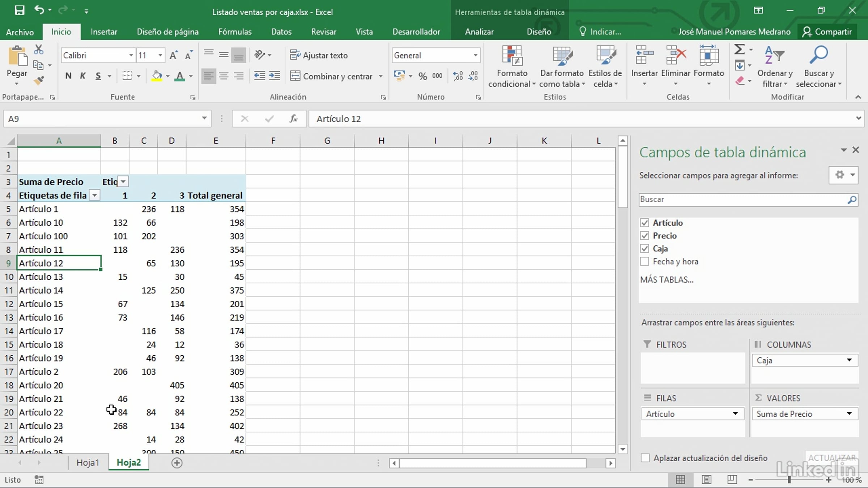The height and width of the screenshot is (488, 868).
Task: Decrease the font size
Action: (x=188, y=55)
